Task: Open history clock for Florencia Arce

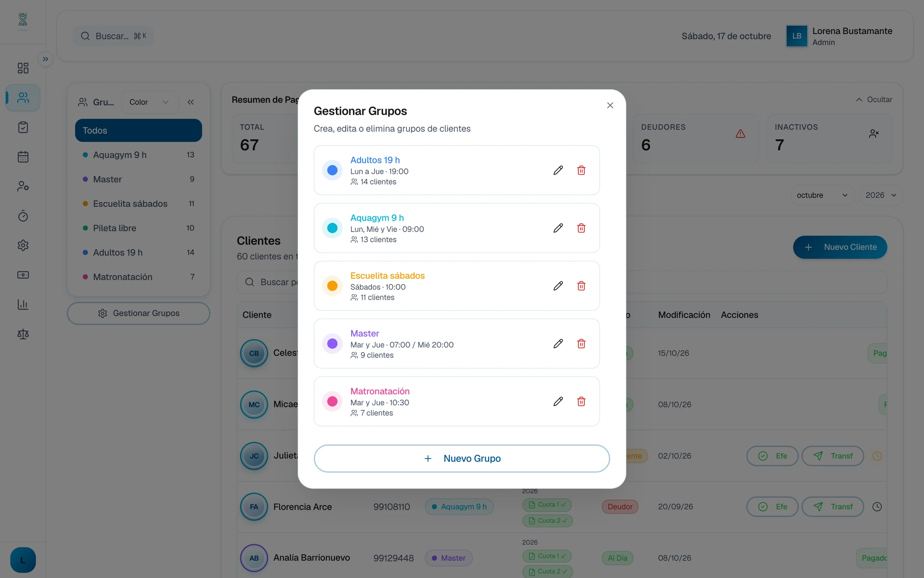Action: (x=877, y=507)
